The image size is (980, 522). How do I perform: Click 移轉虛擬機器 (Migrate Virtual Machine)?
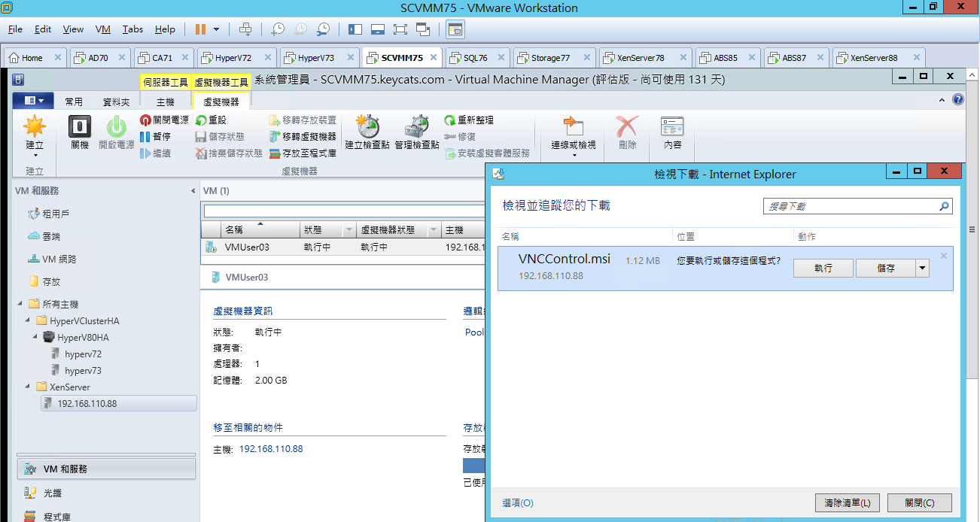click(303, 137)
